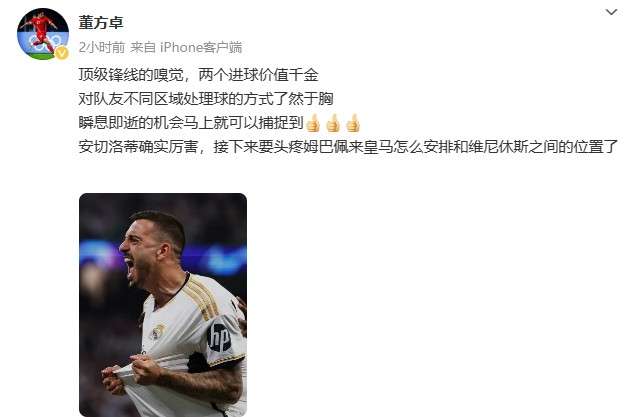Click the last thumbs-up emoji
The height and width of the screenshot is (417, 634).
[353, 123]
